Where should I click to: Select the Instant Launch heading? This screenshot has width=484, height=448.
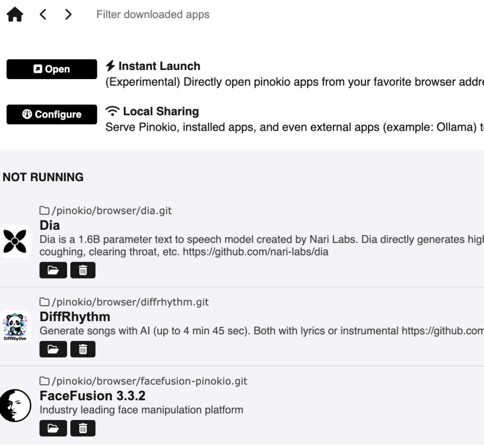159,66
